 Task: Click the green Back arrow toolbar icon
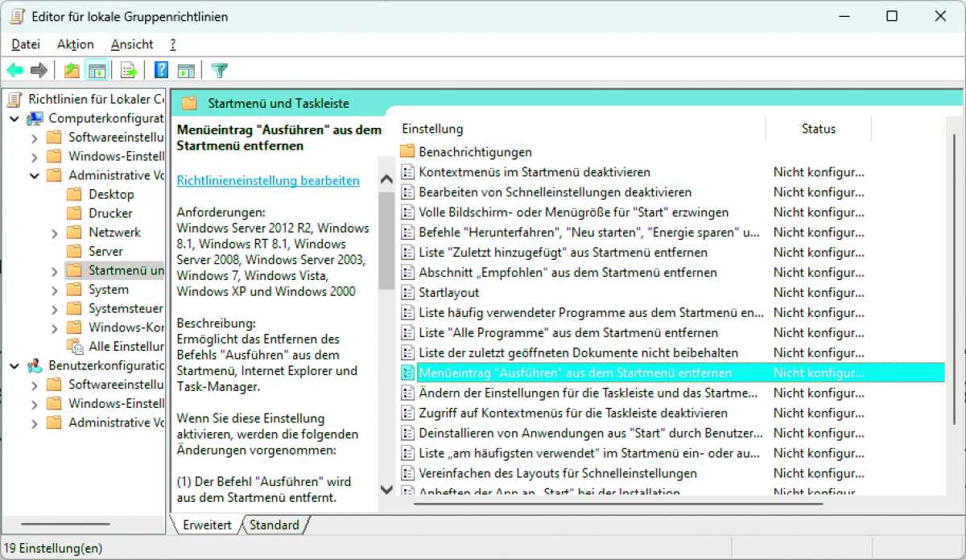coord(14,70)
